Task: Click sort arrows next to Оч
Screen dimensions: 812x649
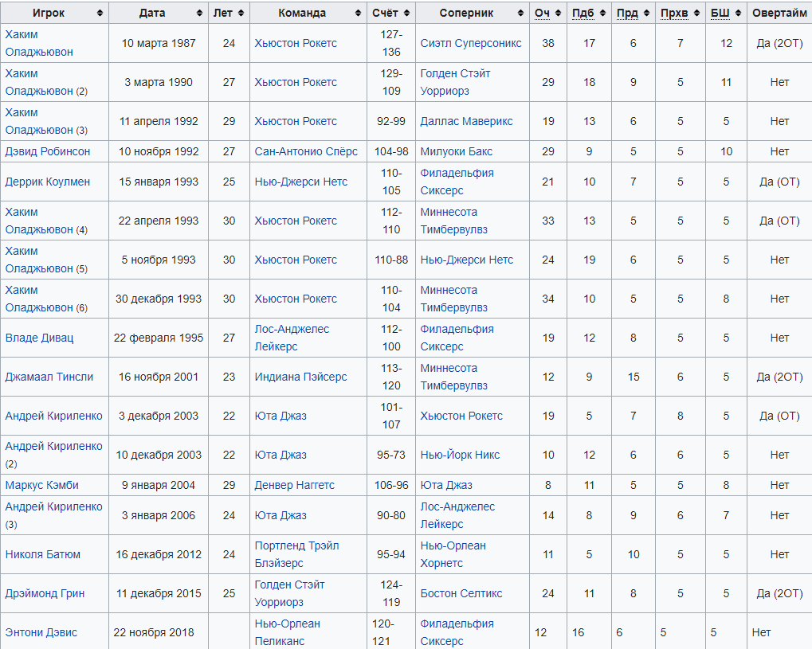Action: coord(558,14)
